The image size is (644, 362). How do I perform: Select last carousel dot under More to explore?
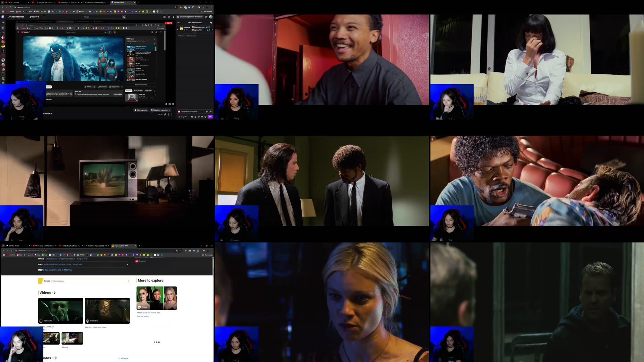pyautogui.click(x=159, y=342)
